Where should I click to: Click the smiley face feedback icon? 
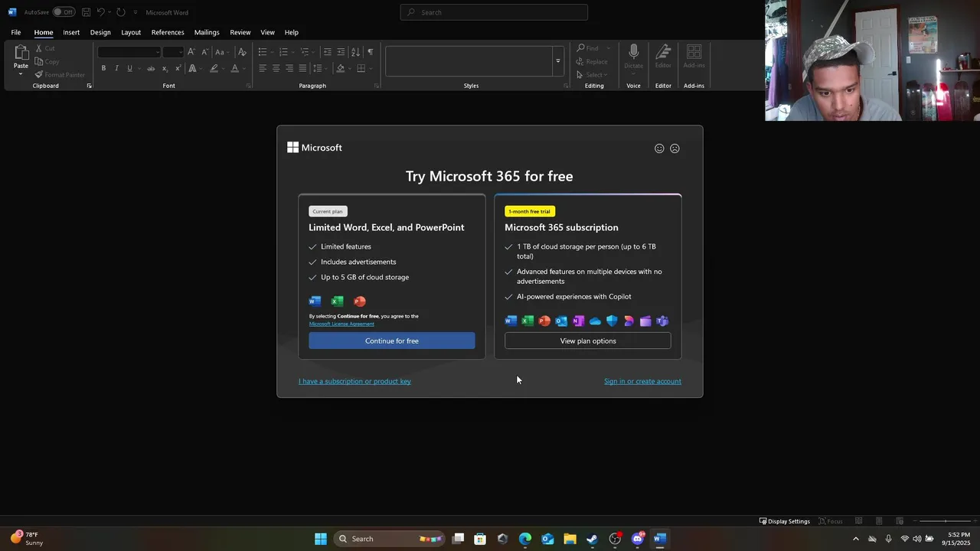659,148
